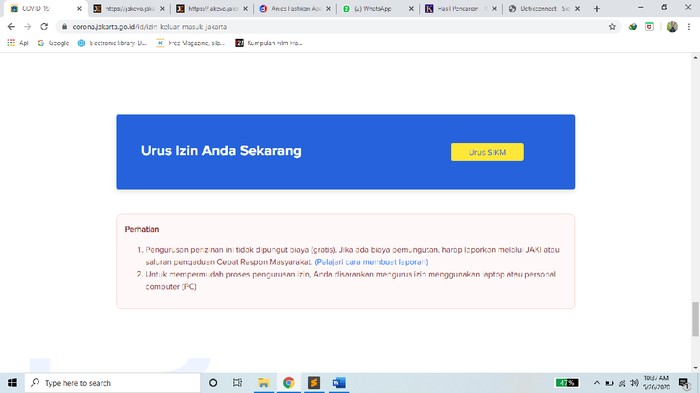Open the Free Magazine bookmark
The height and width of the screenshot is (393, 700).
[191, 43]
